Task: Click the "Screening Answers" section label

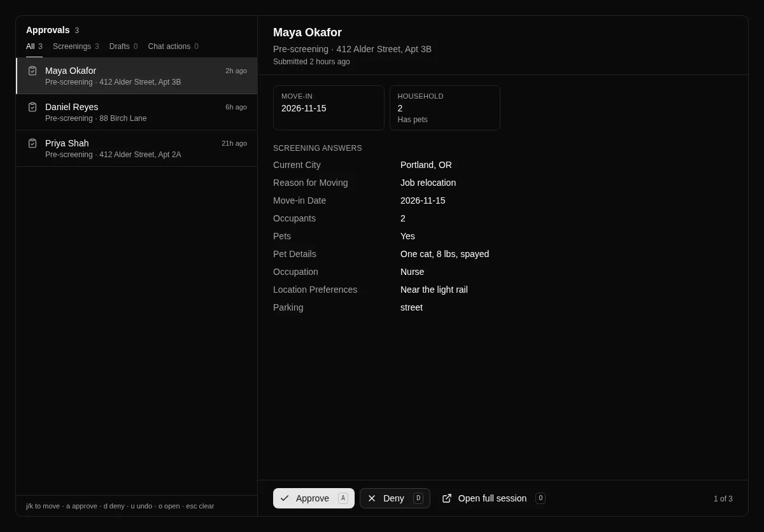Action: [x=317, y=148]
